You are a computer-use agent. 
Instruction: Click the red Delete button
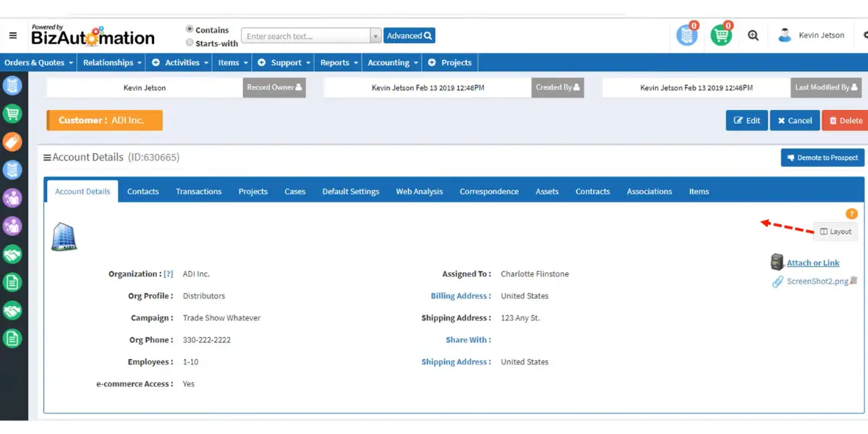click(846, 120)
